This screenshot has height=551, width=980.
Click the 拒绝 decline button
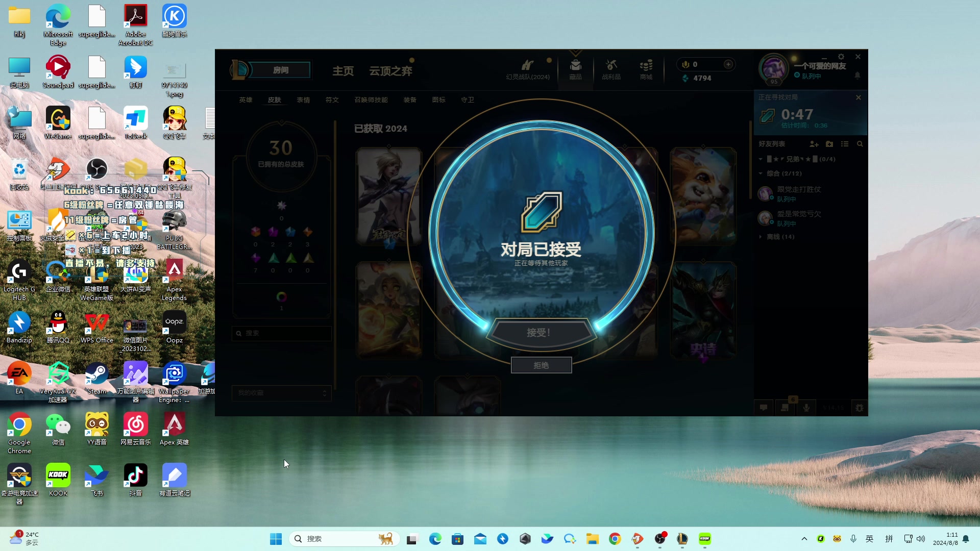[x=541, y=365]
